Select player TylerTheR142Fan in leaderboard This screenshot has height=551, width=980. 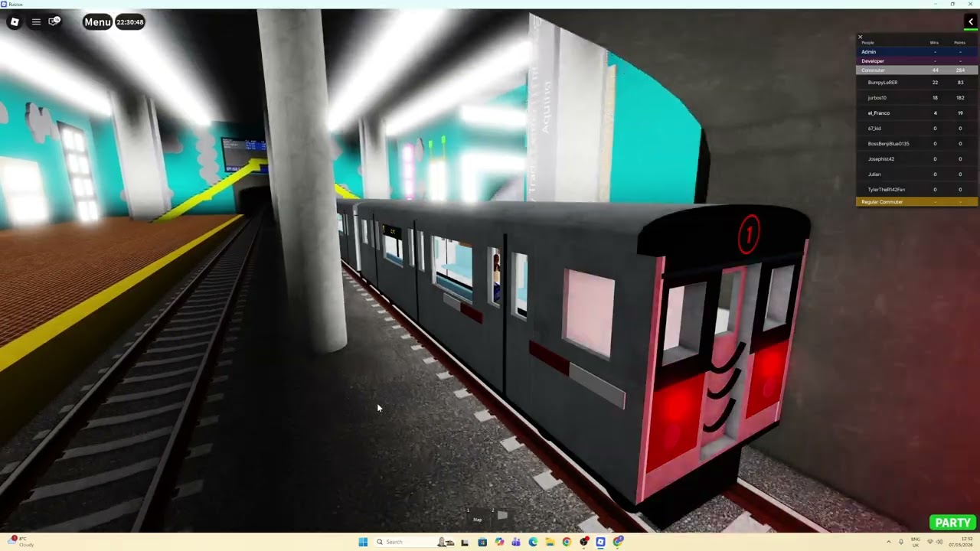point(916,190)
